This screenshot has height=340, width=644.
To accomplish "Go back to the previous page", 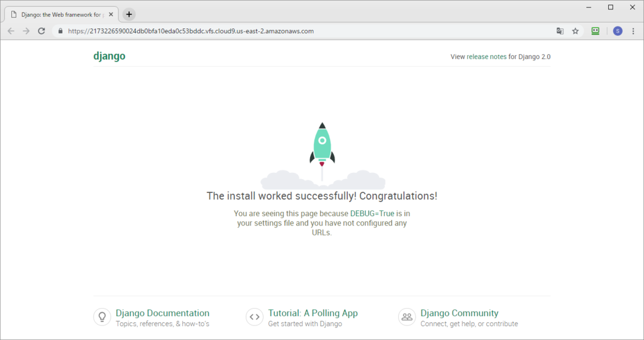I will (x=11, y=31).
